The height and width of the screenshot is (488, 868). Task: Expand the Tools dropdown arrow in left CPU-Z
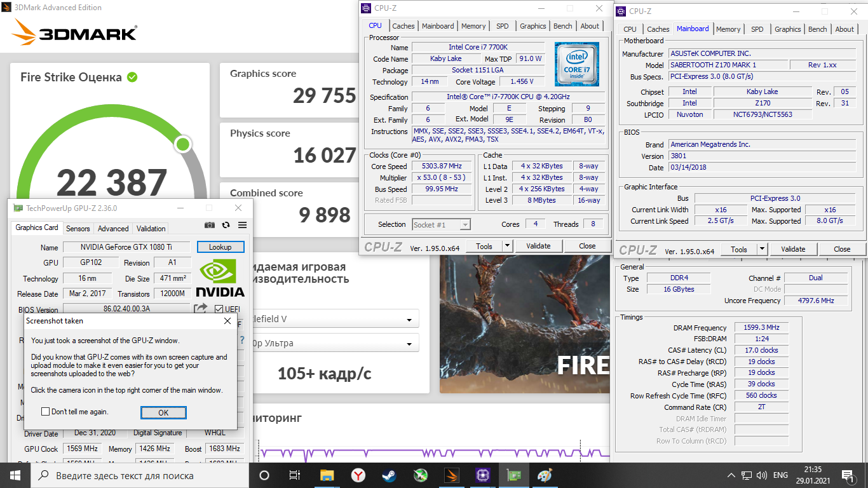[x=507, y=246]
